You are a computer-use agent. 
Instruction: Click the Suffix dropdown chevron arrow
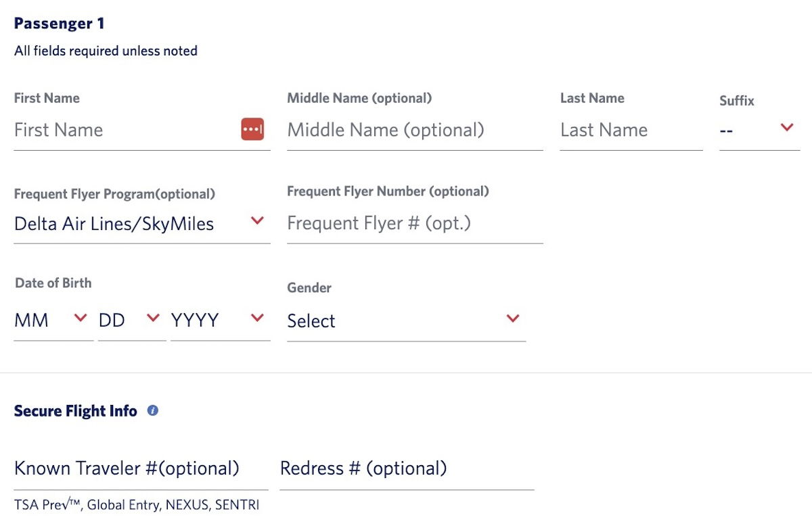point(787,127)
